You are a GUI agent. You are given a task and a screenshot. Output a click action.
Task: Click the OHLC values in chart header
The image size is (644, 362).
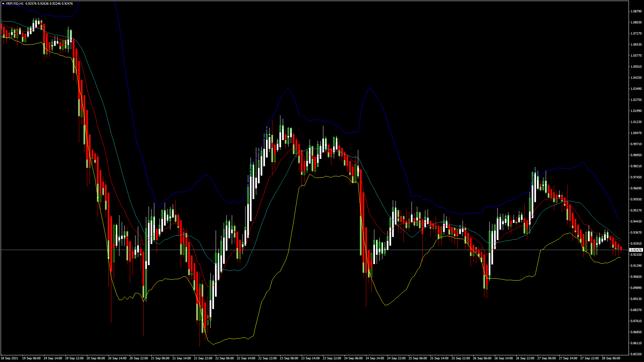49,4
